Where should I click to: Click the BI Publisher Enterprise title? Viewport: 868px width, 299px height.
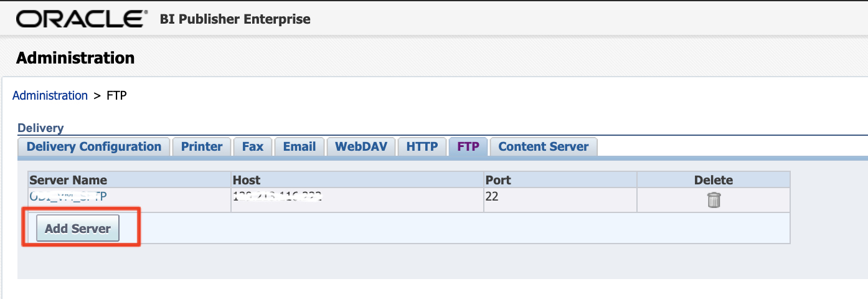(235, 19)
